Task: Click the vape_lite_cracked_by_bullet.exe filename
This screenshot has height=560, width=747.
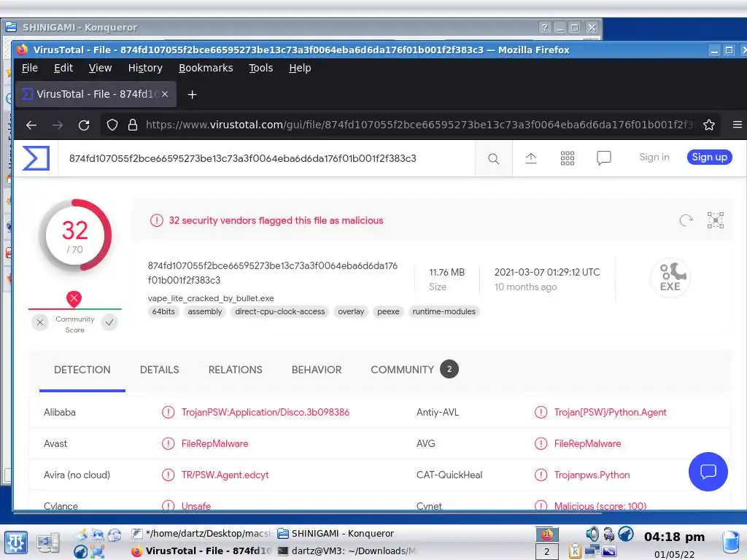Action: point(211,298)
